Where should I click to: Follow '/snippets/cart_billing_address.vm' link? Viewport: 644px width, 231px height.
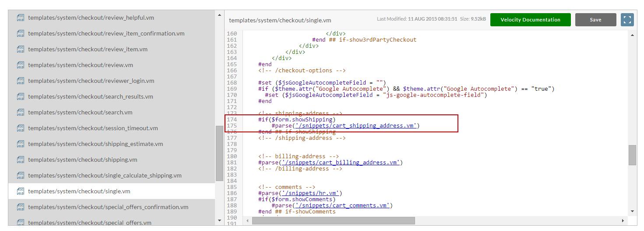coord(341,163)
